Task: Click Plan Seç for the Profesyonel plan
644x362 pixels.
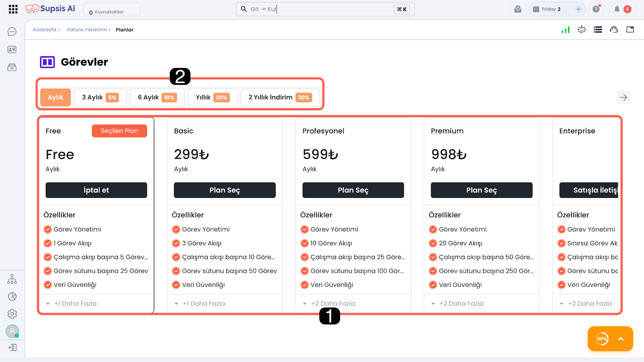Action: [353, 190]
